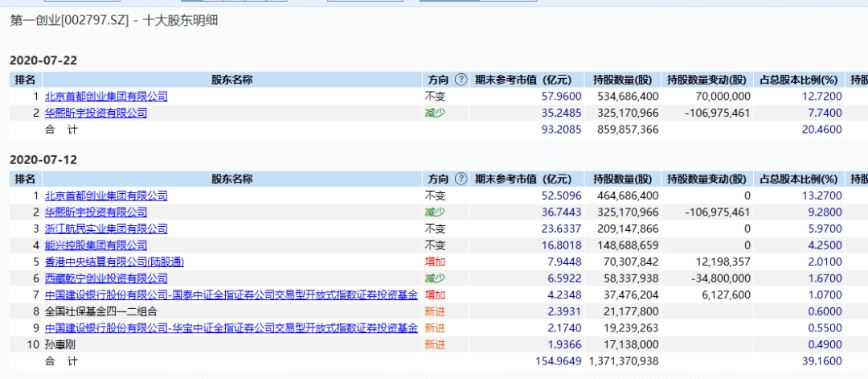Select share change cell 12,198,357

pos(722,262)
